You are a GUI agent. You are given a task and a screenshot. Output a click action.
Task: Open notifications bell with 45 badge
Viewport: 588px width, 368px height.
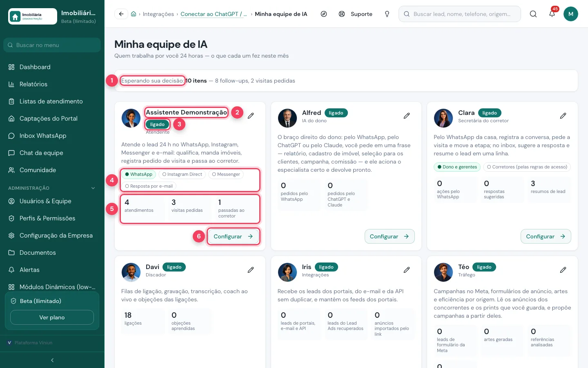(x=552, y=14)
